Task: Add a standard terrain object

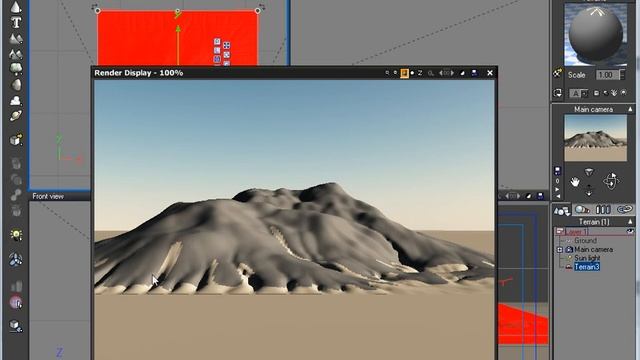Action: tap(16, 38)
